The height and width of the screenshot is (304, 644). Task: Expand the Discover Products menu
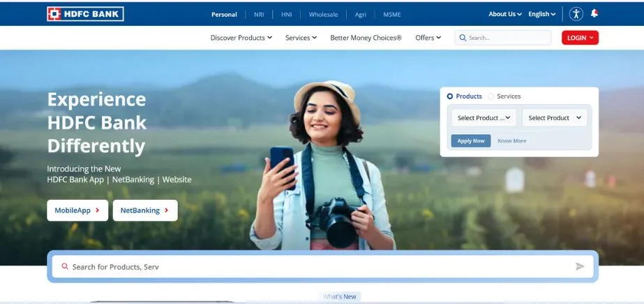coord(241,38)
